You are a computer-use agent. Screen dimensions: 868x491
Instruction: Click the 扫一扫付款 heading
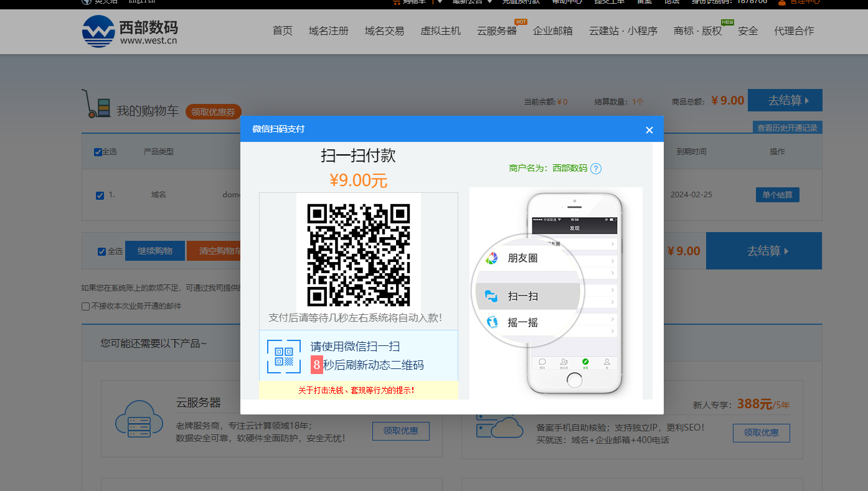tap(359, 156)
